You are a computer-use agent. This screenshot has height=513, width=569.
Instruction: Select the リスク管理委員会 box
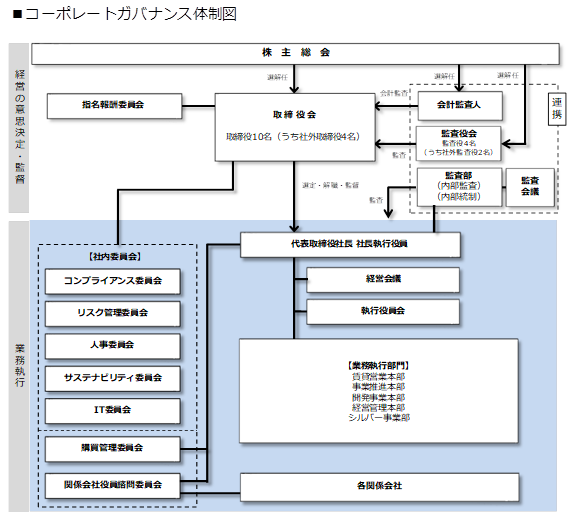coord(112,313)
